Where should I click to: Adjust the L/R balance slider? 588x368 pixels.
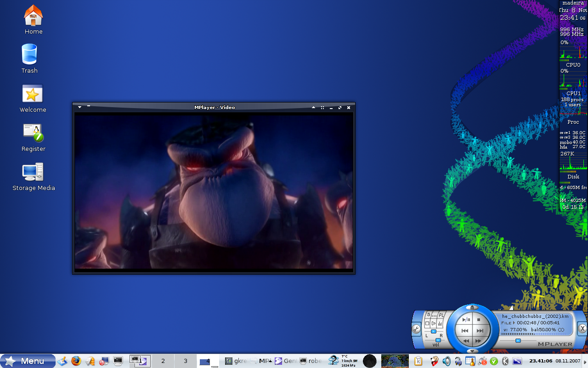click(x=434, y=331)
